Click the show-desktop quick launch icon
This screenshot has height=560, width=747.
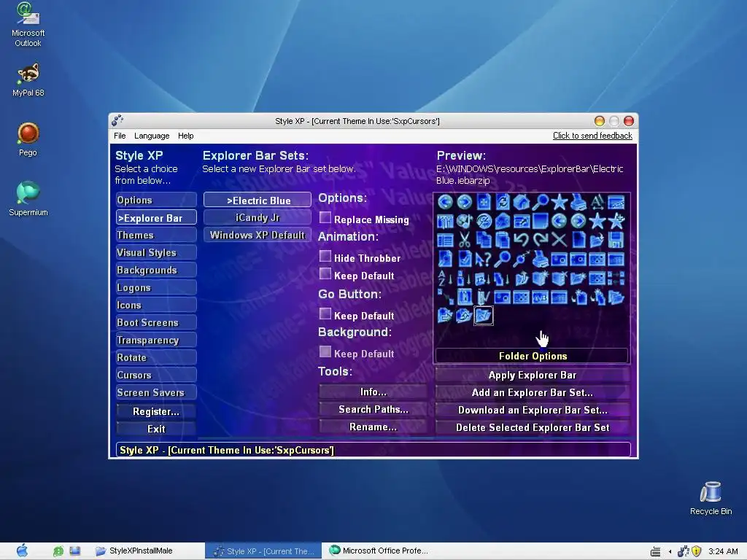coord(75,551)
